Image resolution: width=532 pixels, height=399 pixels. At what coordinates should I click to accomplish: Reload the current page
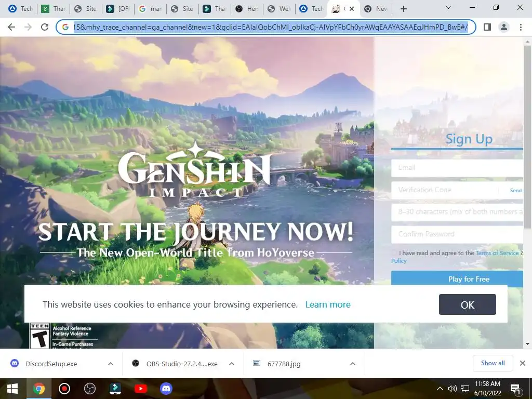pyautogui.click(x=45, y=27)
